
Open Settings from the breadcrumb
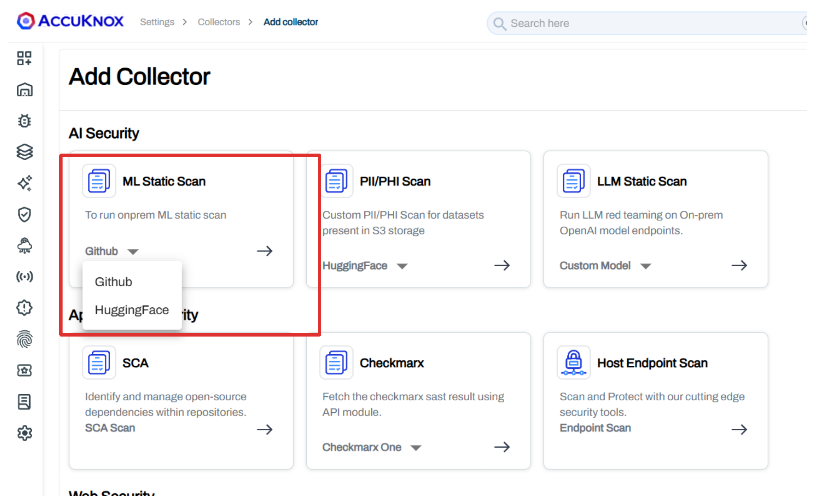pyautogui.click(x=157, y=22)
